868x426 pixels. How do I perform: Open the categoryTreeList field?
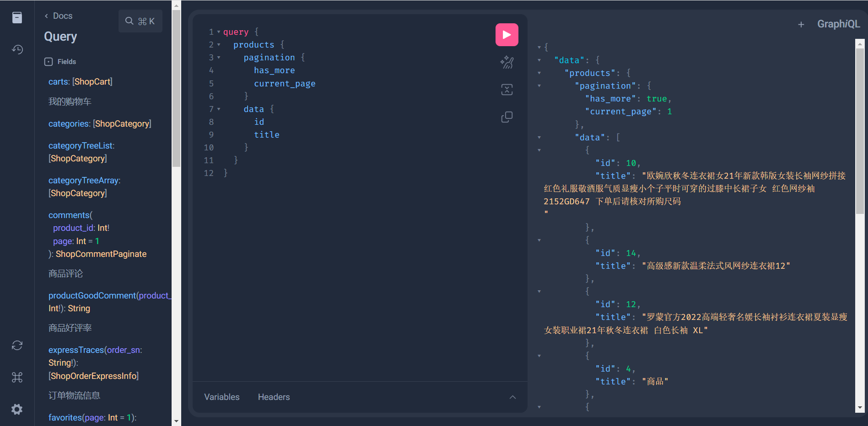point(81,146)
